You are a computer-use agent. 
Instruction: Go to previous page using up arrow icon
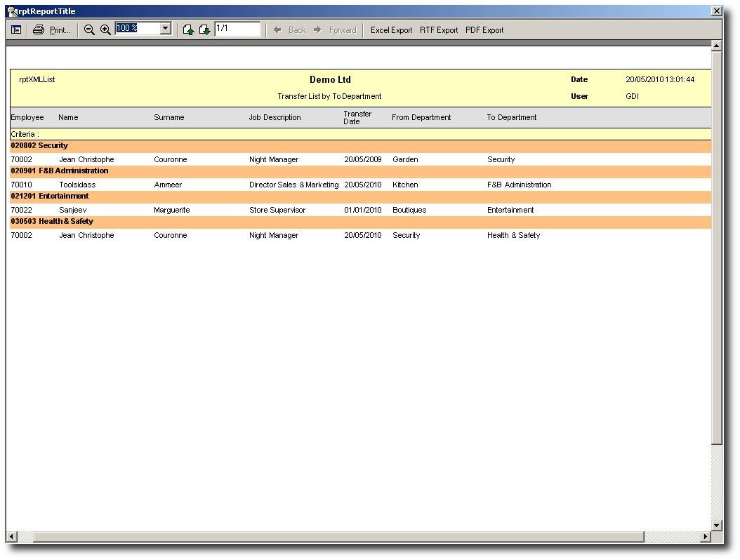pos(188,30)
